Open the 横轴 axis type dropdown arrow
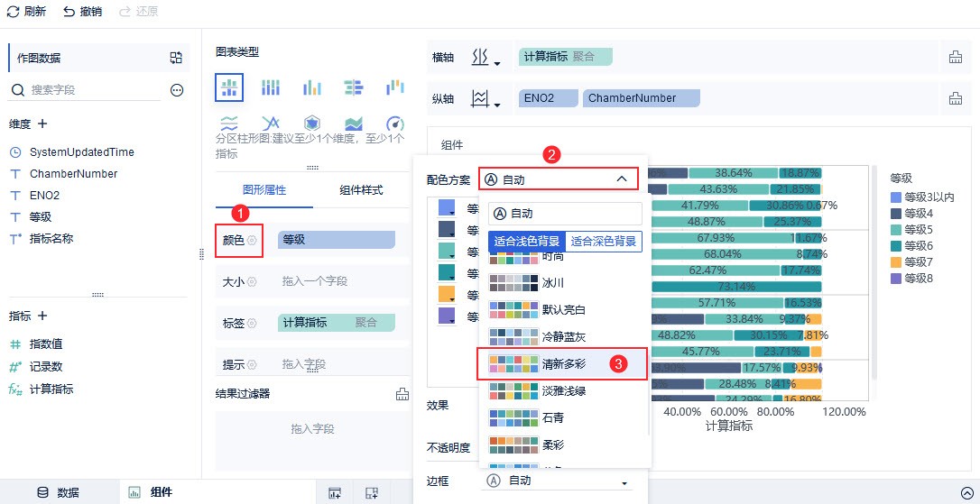Screen dimensions: 980x504 497,63
